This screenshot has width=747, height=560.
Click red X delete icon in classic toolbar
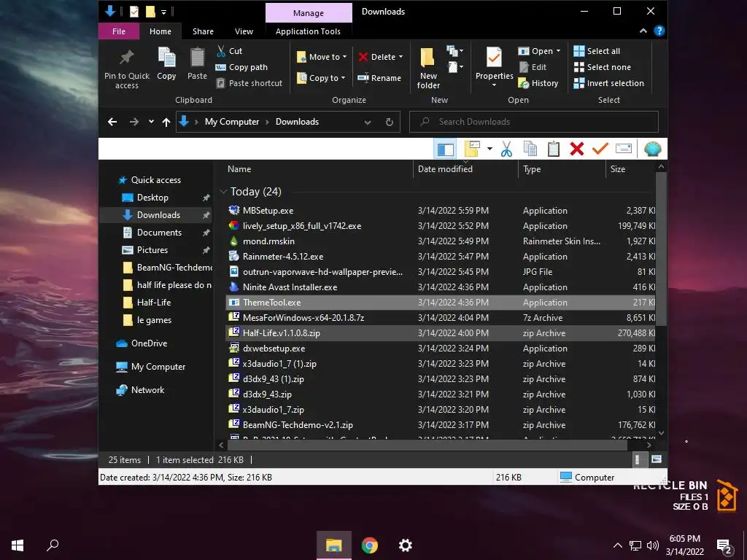click(576, 149)
